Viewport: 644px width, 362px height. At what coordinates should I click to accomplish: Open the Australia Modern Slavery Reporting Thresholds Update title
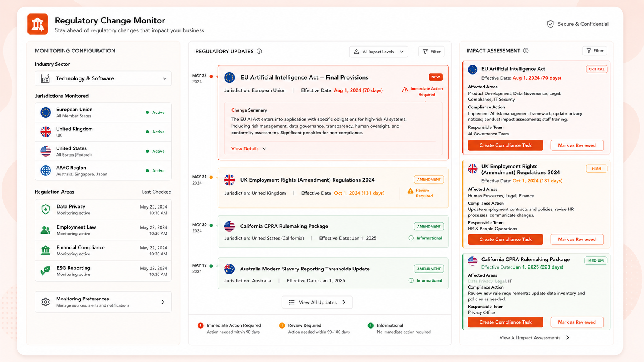point(305,269)
